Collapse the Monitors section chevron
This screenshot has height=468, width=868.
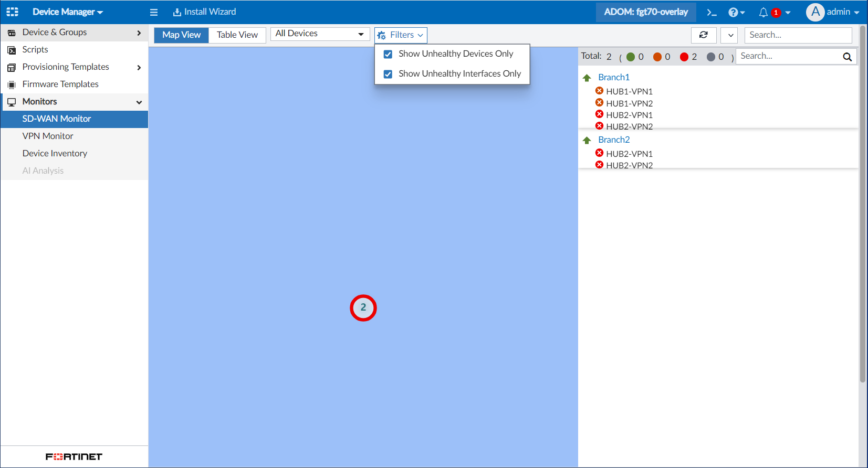[139, 102]
